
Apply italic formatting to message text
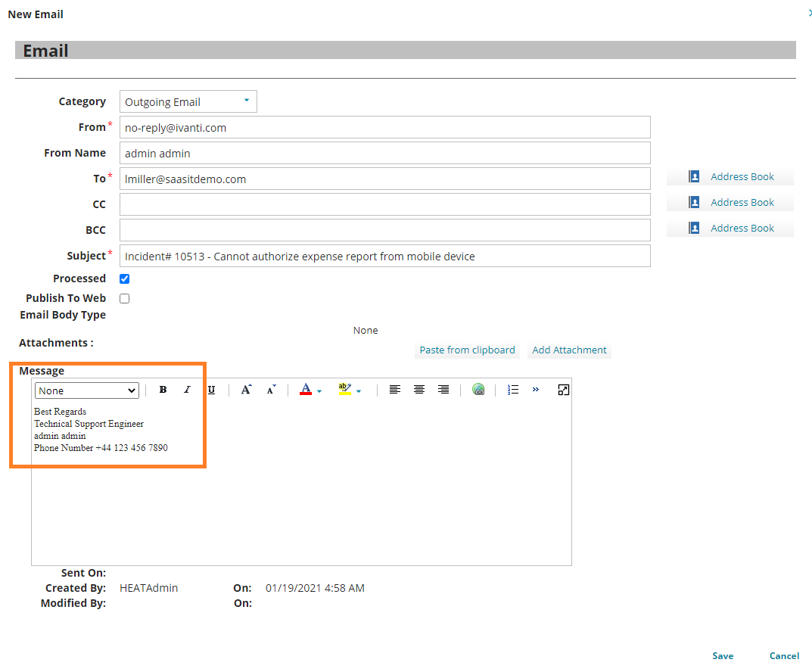point(187,390)
